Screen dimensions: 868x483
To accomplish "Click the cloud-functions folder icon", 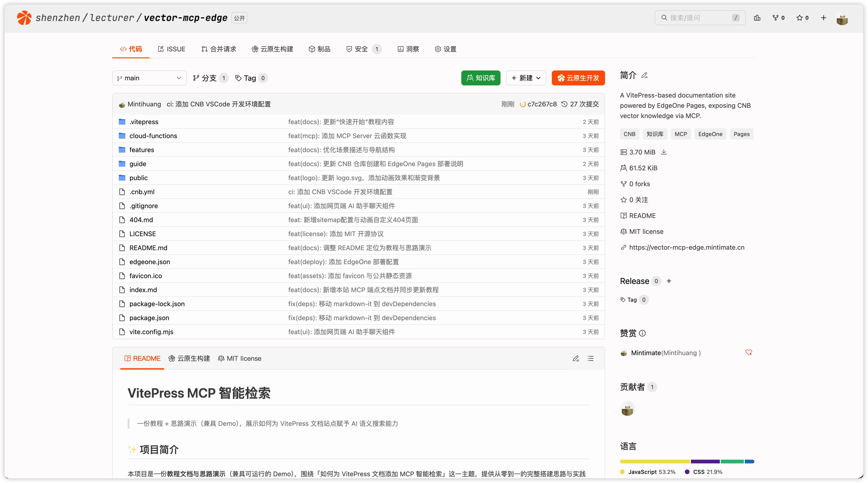I will coord(122,136).
